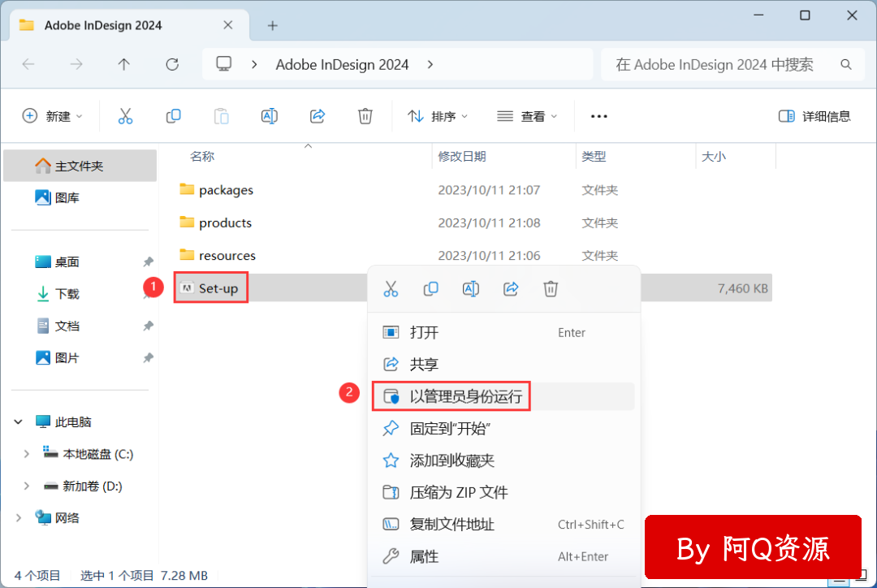This screenshot has width=877, height=588.
Task: Select 主文件夹 in the sidebar
Action: coord(80,166)
